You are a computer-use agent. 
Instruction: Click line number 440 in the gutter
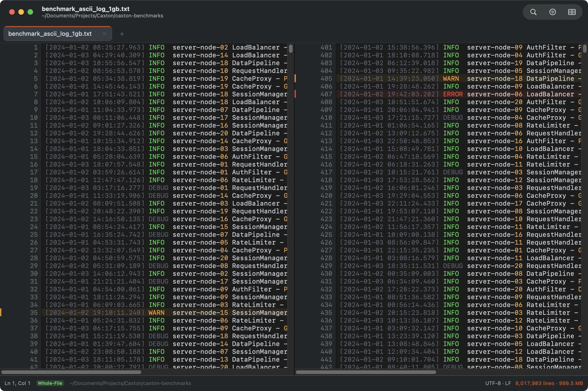click(326, 352)
